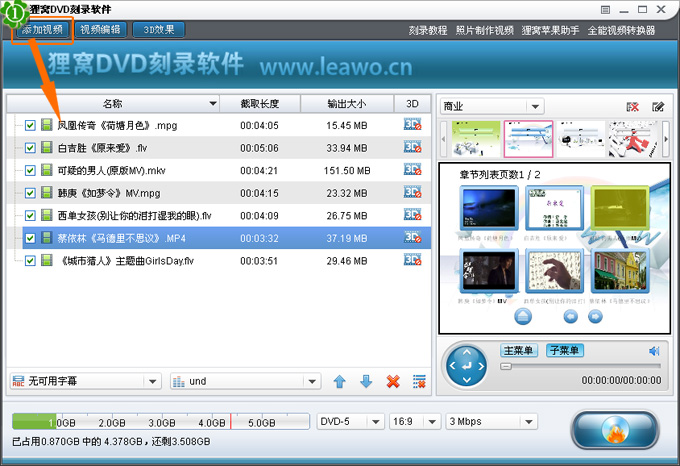Screen dimensions: 680x466
Task: Click previous page arrow in menu preview
Action: tap(570, 317)
